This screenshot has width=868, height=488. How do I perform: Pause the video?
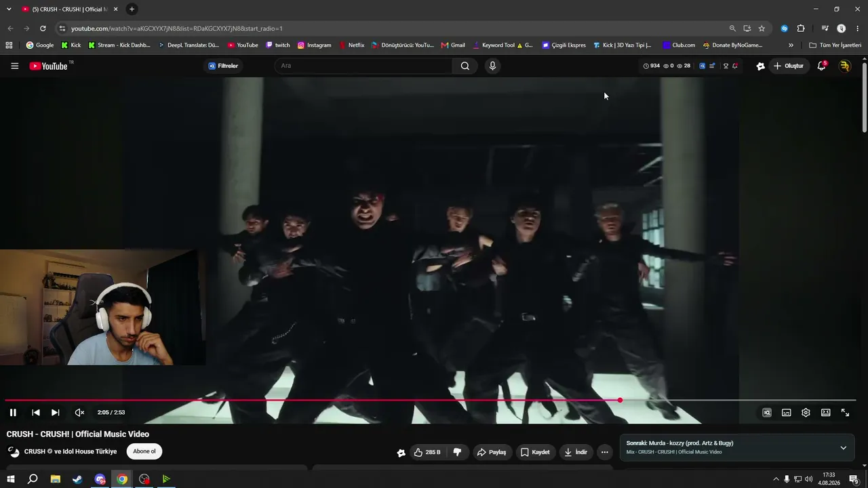(x=13, y=412)
